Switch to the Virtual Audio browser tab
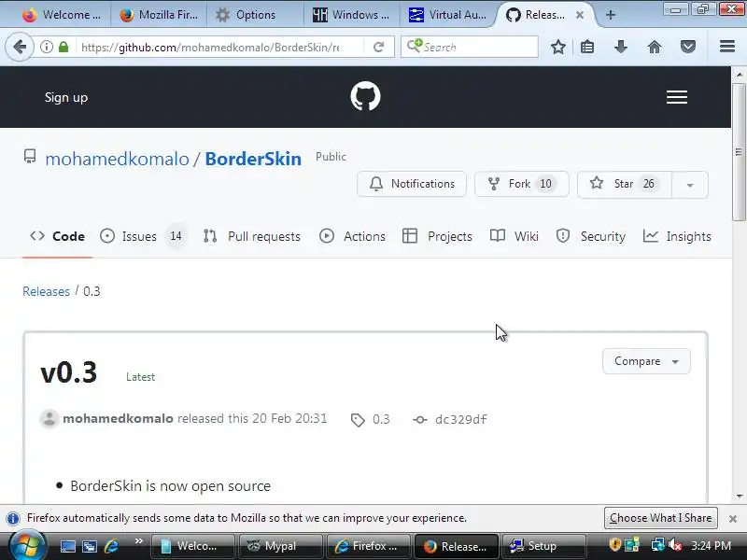747x560 pixels. [x=448, y=15]
